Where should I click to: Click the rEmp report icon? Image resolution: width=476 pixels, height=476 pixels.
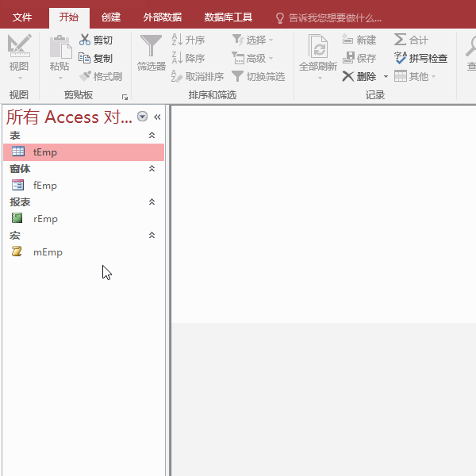[x=17, y=218]
